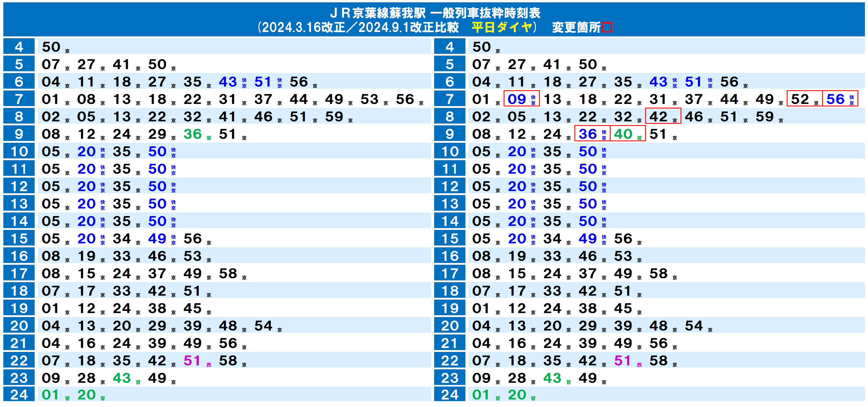Click blue 20 rapid in left table hour 10
Screen dimensions: 868x407
(87, 152)
